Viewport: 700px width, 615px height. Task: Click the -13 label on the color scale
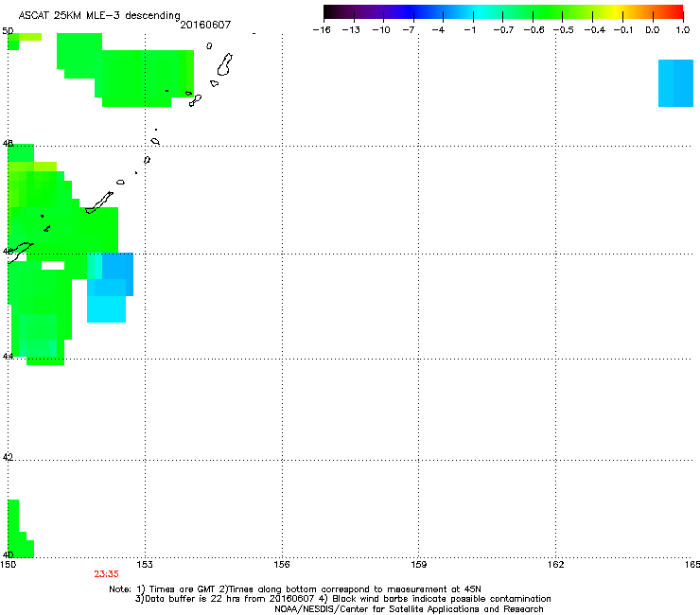pos(351,30)
